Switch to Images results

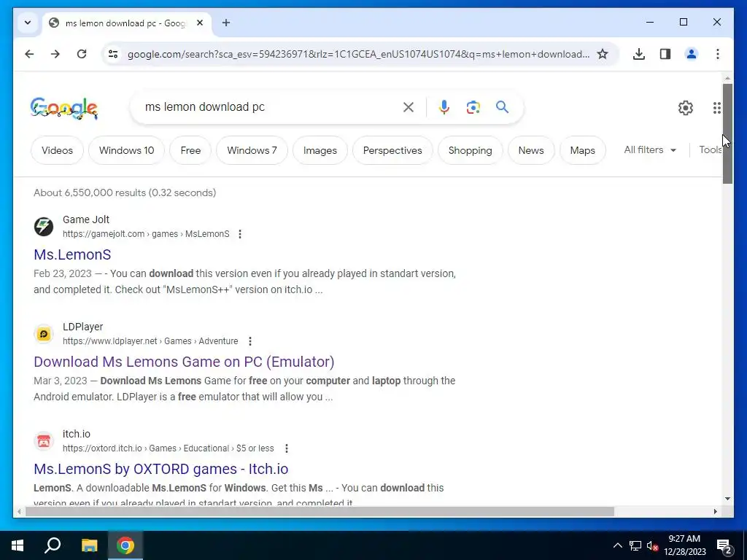[x=320, y=150]
